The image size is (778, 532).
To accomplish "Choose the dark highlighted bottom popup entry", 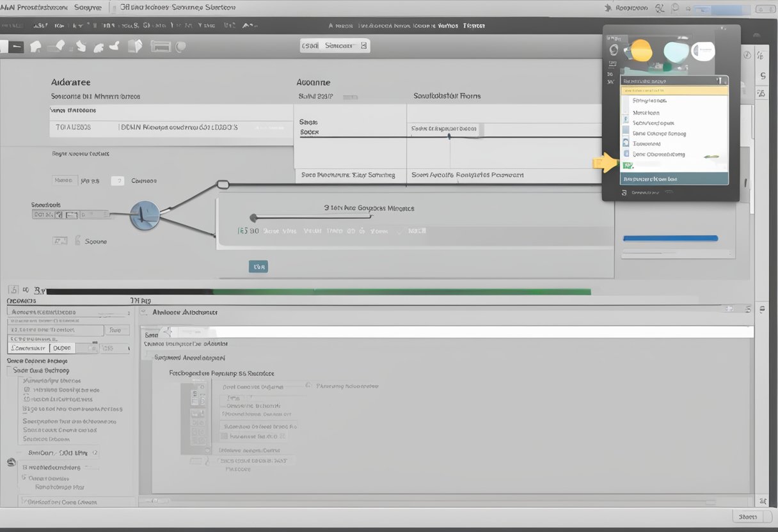I will click(x=674, y=179).
